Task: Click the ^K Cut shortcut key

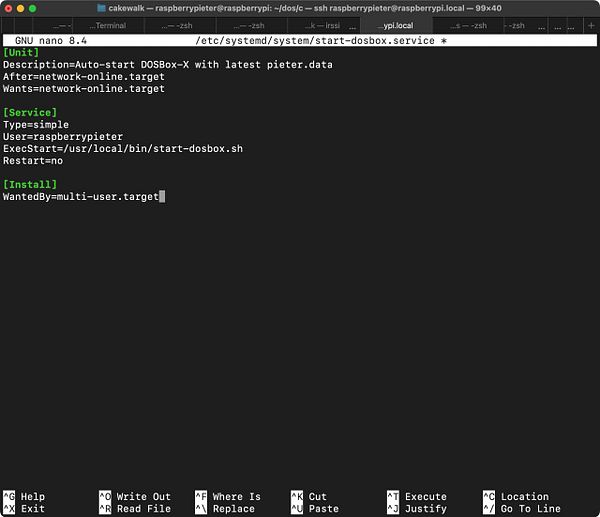Action: [297, 497]
